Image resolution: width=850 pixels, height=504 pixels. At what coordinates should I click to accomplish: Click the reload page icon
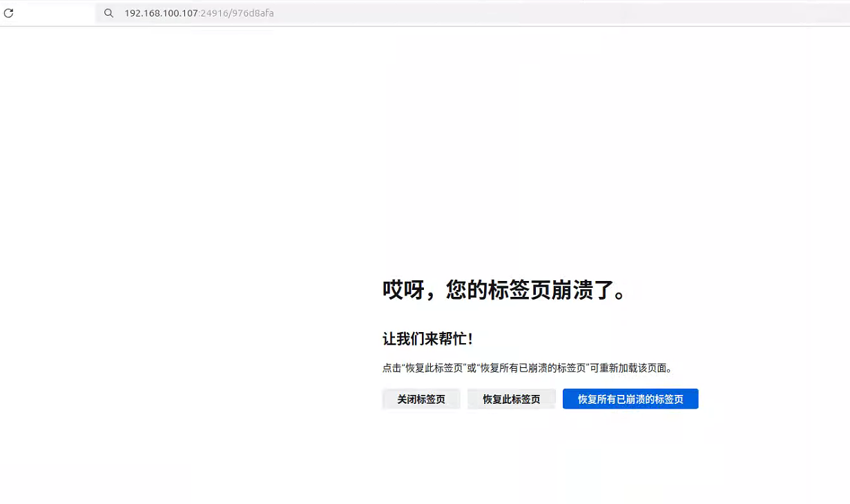click(x=8, y=13)
